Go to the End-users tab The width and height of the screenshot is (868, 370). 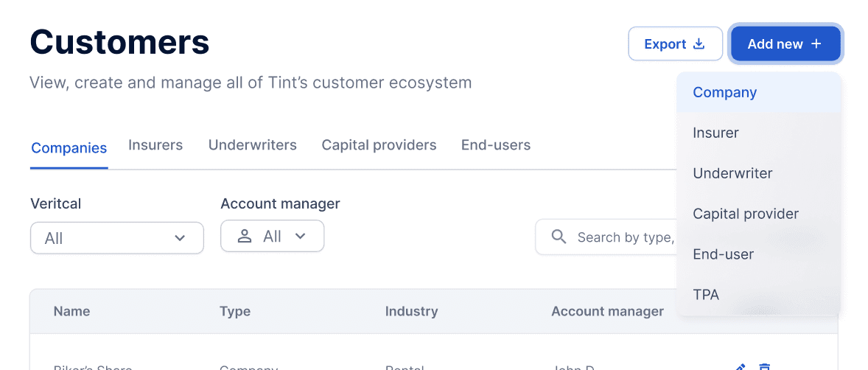pyautogui.click(x=496, y=145)
